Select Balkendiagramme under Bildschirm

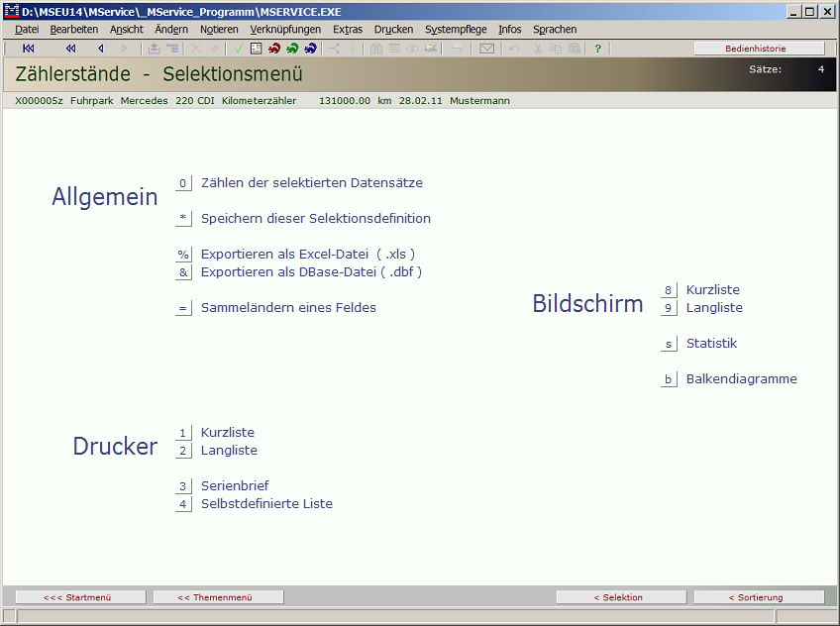[741, 378]
